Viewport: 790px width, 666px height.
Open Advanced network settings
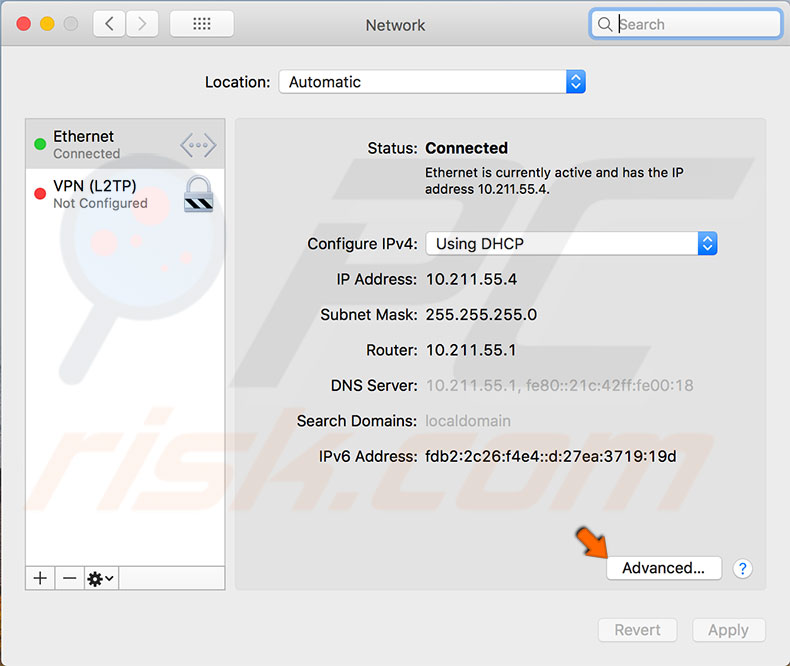pos(664,568)
